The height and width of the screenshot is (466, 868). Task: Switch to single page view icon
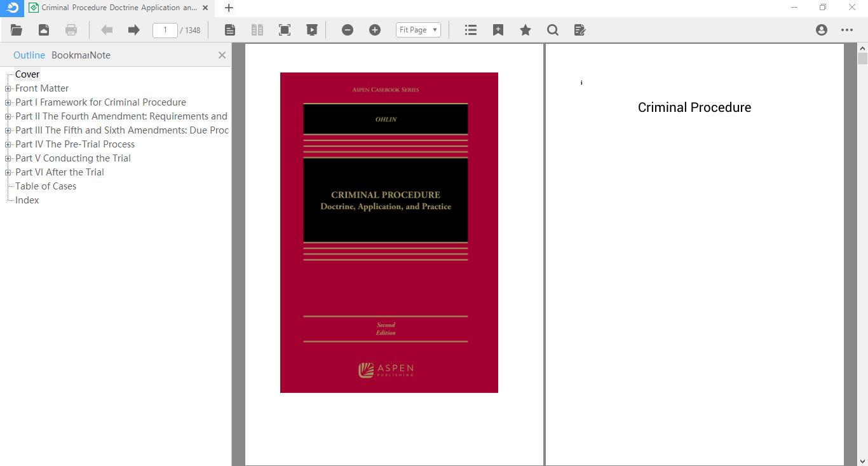click(x=230, y=30)
